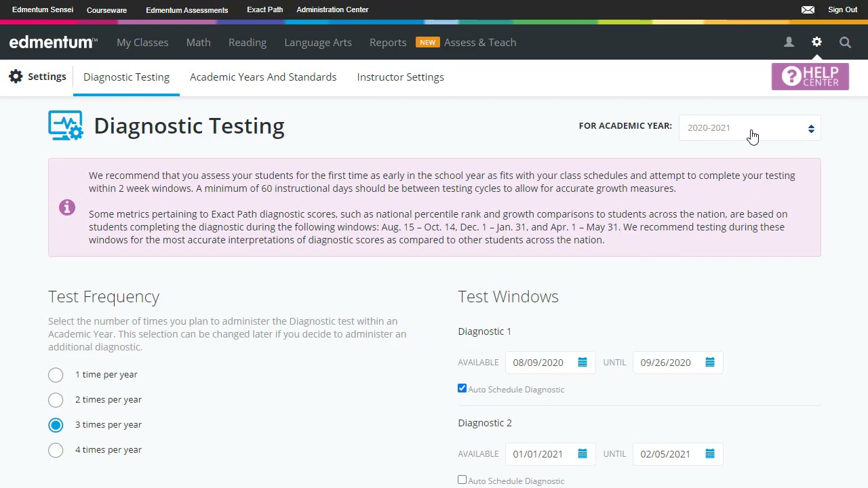The height and width of the screenshot is (488, 868).
Task: Click Sign Out
Action: coord(843,9)
